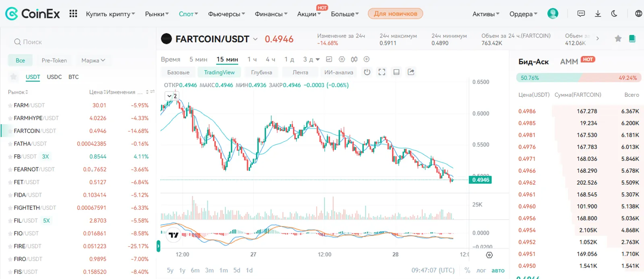
Task: Click the CoinEx logo
Action: [x=32, y=14]
